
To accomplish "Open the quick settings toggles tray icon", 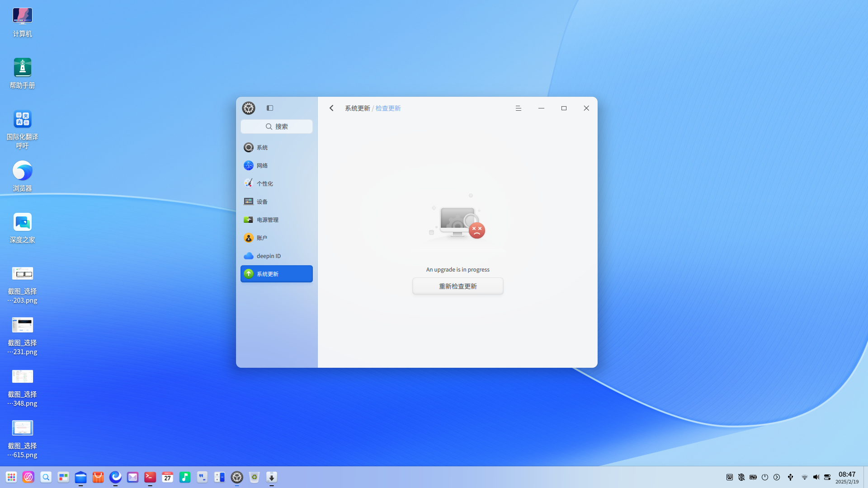I will [827, 477].
